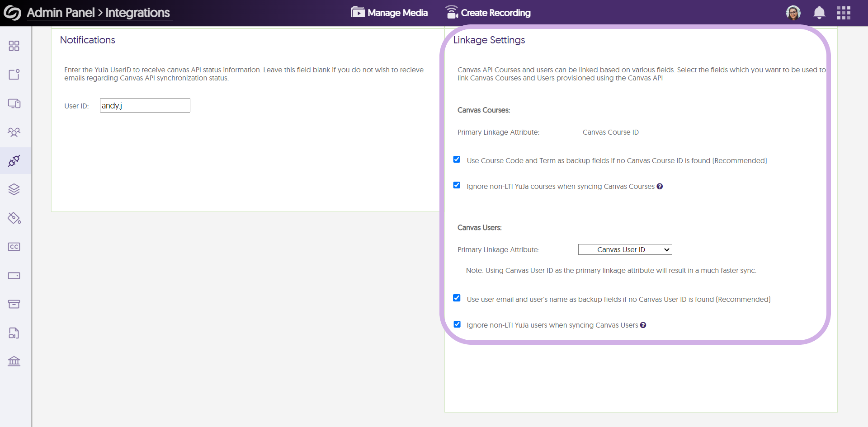Click the Manage Media label
This screenshot has height=427, width=868.
pos(398,13)
